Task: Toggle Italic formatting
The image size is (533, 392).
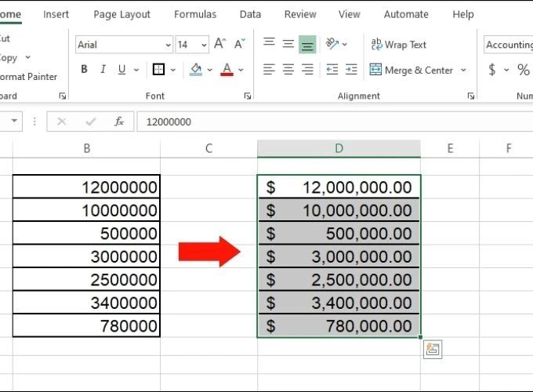Action: [x=103, y=69]
